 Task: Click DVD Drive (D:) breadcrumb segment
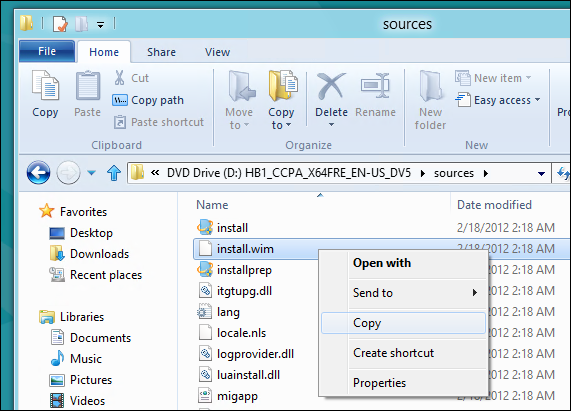pyautogui.click(x=289, y=173)
